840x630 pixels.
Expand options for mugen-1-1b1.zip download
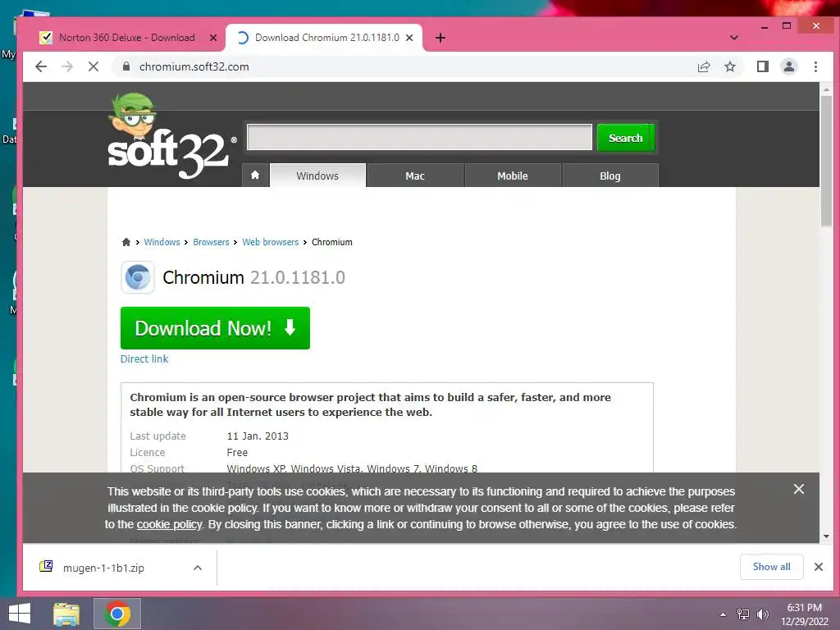198,568
